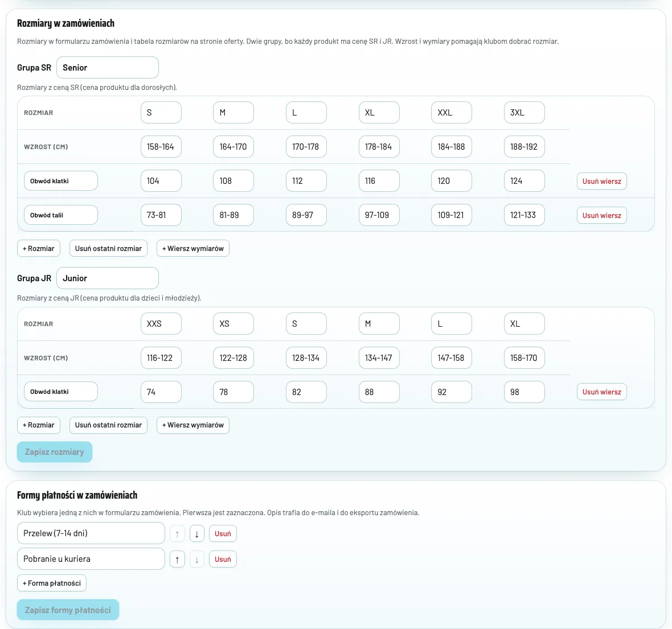This screenshot has width=672, height=629.
Task: Click the up arrow beside 'Przelew (7-14 dni)'
Action: pyautogui.click(x=177, y=534)
